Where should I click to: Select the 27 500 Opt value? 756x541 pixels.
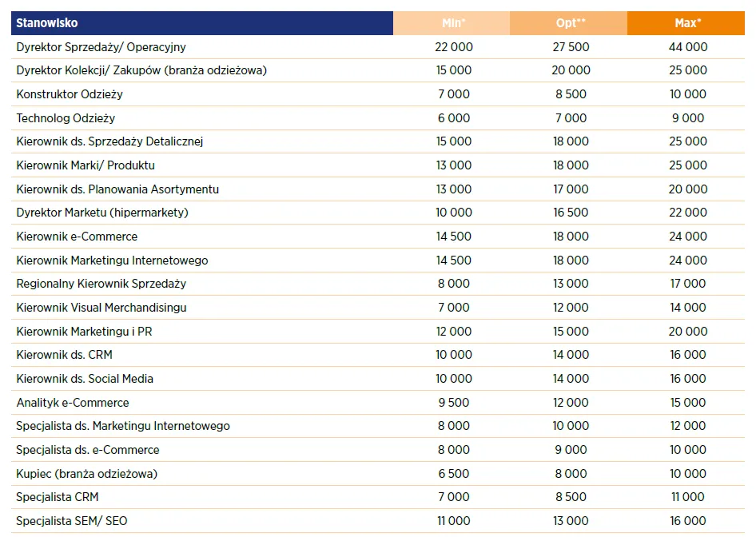click(x=571, y=47)
